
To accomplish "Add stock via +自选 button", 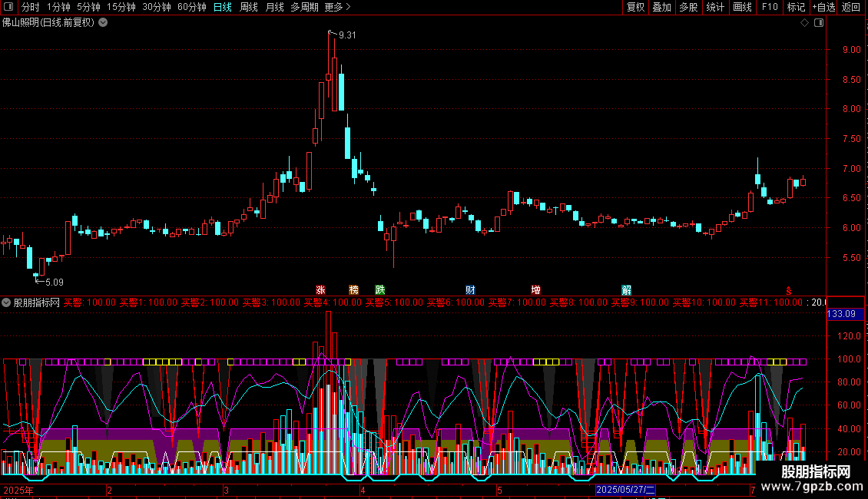I will point(823,7).
